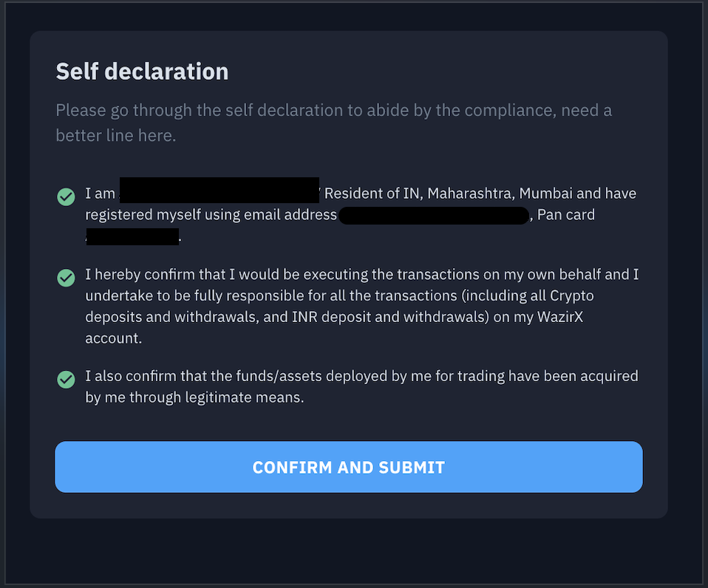708x588 pixels.
Task: Click the "account." word ending the second statement
Action: click(x=113, y=338)
